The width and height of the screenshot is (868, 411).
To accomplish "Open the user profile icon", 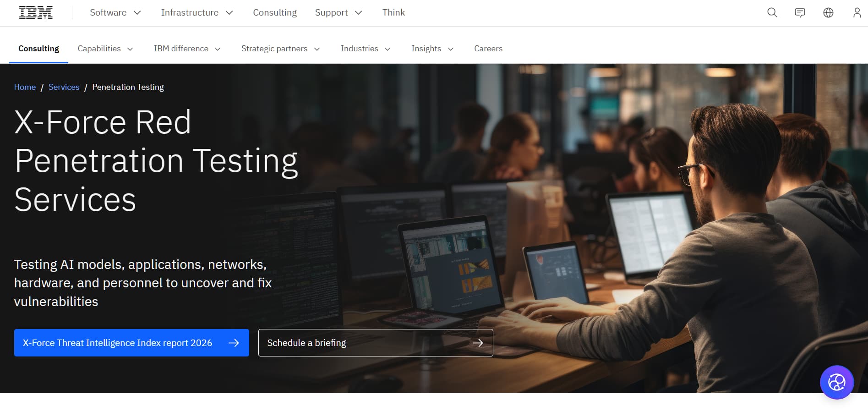I will tap(857, 12).
